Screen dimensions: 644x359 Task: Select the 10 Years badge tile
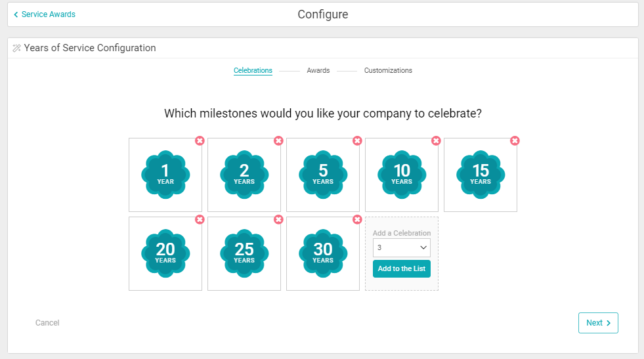pos(402,175)
